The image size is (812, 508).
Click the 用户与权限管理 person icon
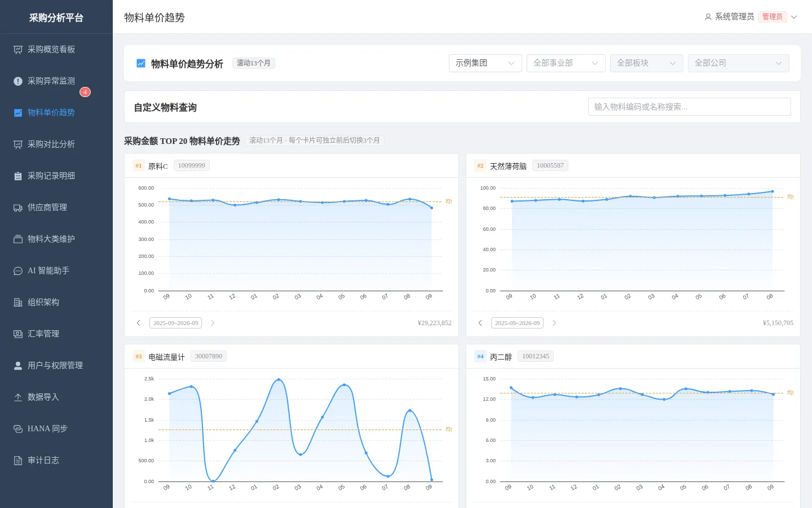point(18,366)
